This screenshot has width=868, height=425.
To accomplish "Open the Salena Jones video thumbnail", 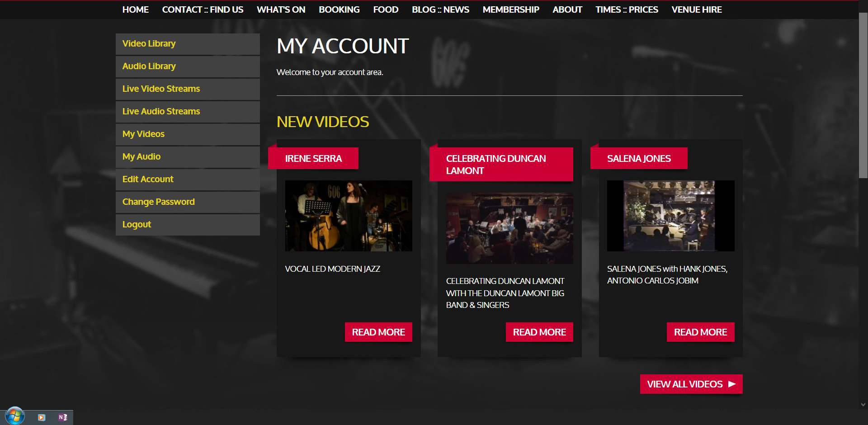I will [x=670, y=216].
